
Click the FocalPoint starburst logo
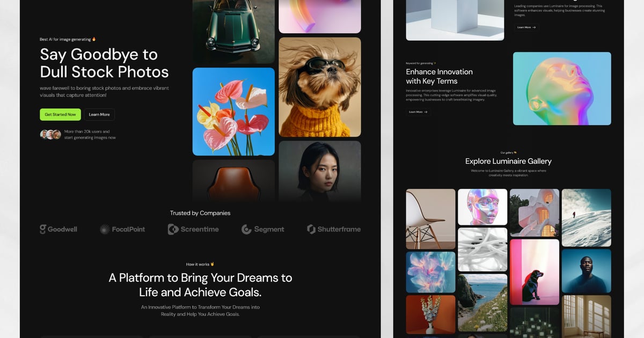(x=104, y=230)
